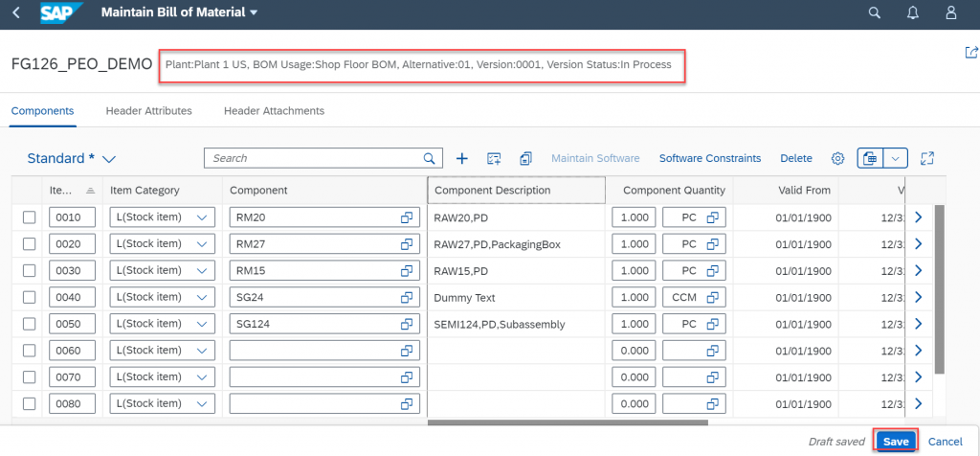The width and height of the screenshot is (980, 456).
Task: Navigate to item 0080 details arrow
Action: [x=918, y=403]
